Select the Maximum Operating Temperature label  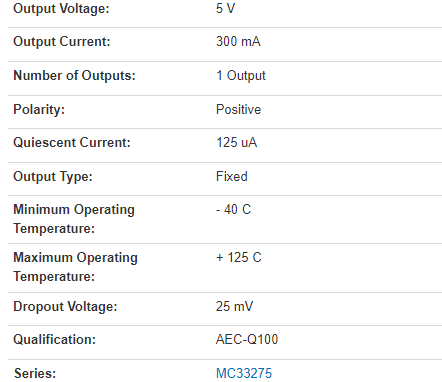pos(75,267)
